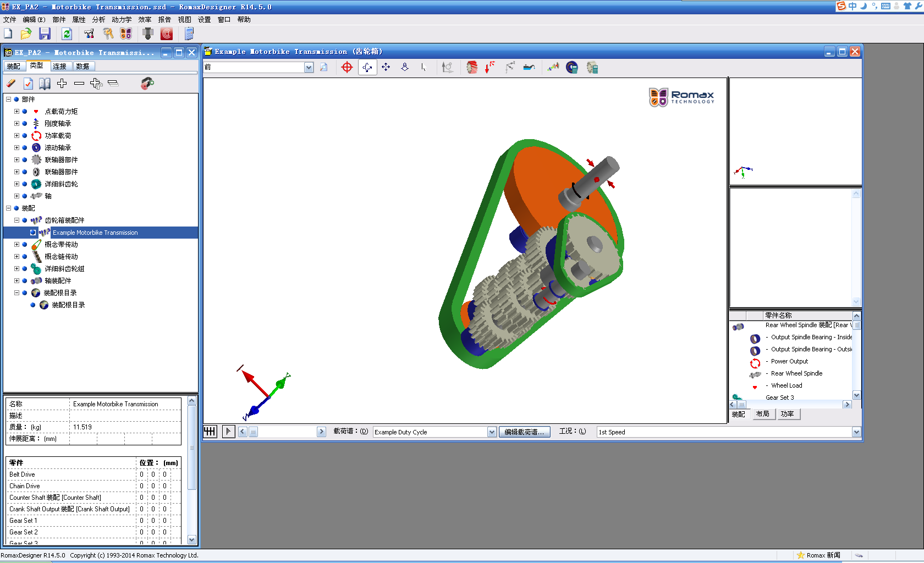
Task: Toggle the blue dot for 刚度轴承
Action: [25, 124]
